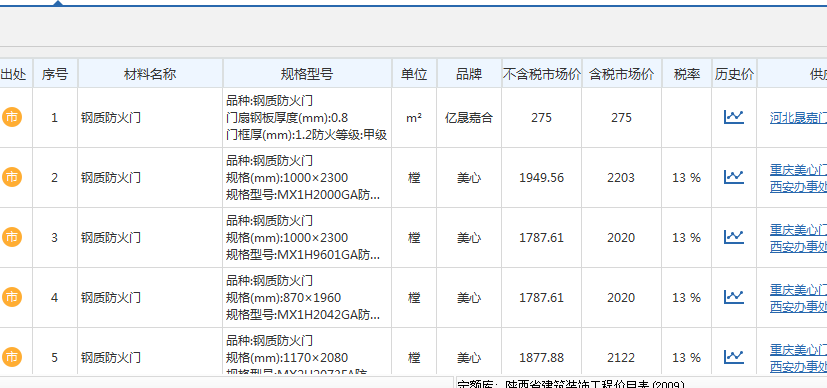Click the 含税市场价 column header
Image resolution: width=827 pixels, height=388 pixels.
click(621, 74)
